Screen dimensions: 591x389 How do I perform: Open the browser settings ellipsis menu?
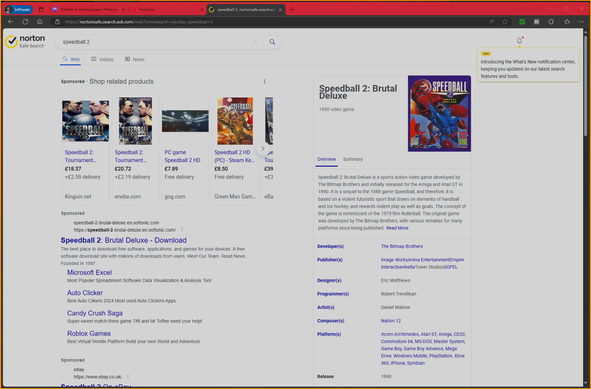pyautogui.click(x=581, y=22)
